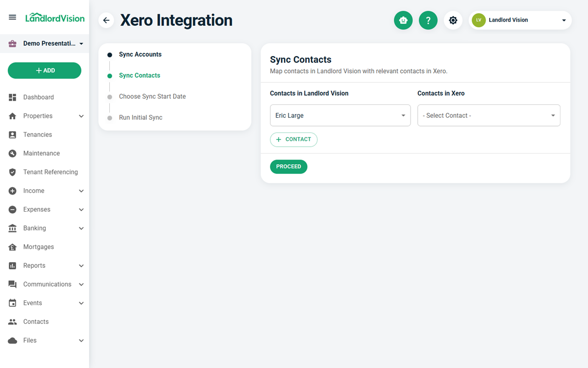
Task: Expand the Communications submenu chevron
Action: (x=81, y=284)
